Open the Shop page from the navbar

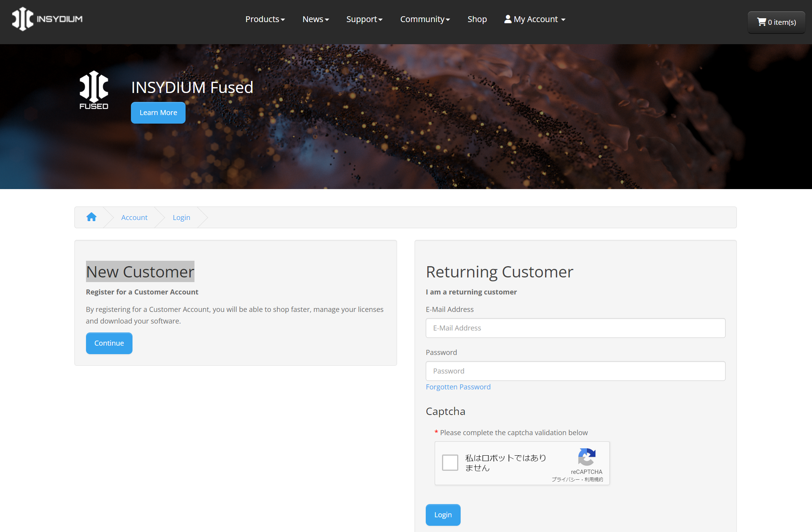(x=477, y=19)
